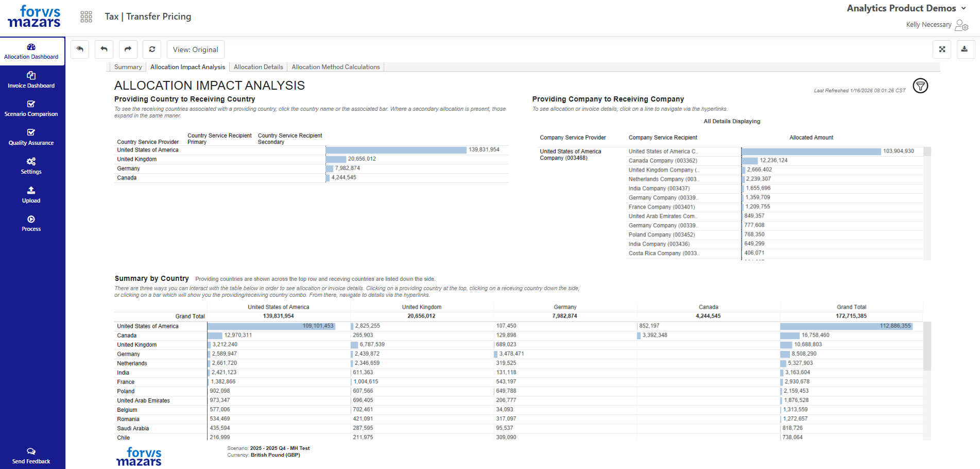Screen dimensions: 980x469
Task: Expand United Kingdom provider country row
Action: 137,159
